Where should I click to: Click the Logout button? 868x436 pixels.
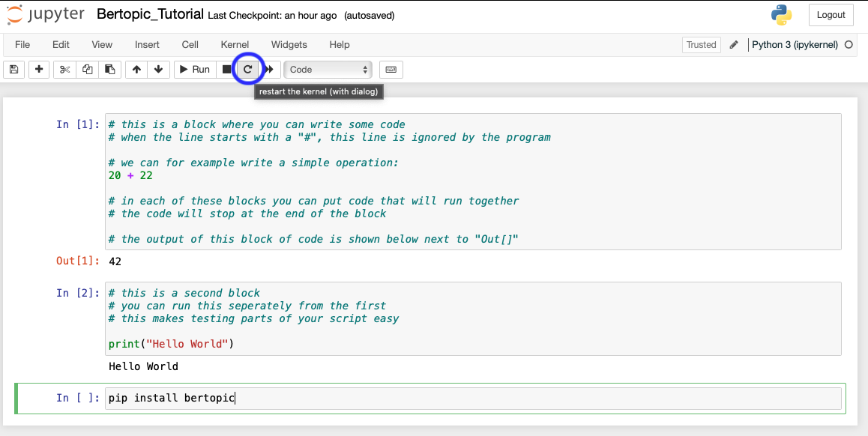(x=831, y=15)
